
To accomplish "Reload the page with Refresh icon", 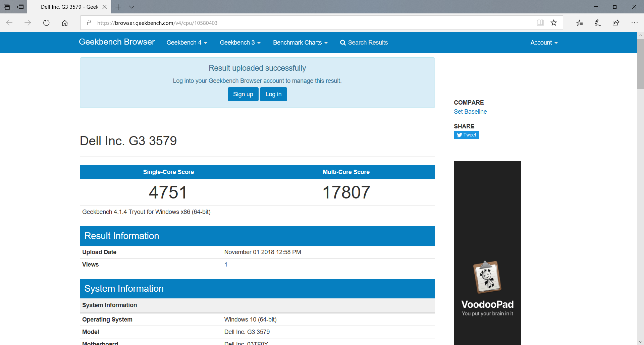I will [46, 23].
